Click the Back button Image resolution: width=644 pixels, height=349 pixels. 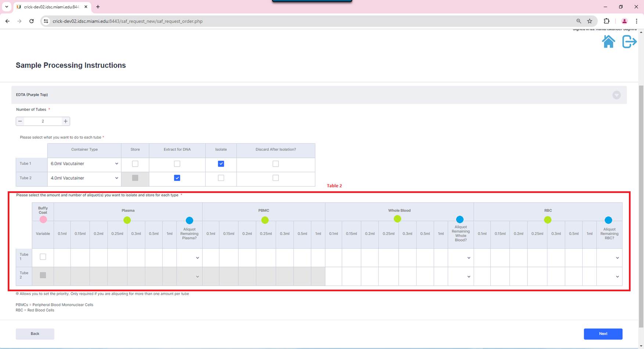pyautogui.click(x=35, y=334)
